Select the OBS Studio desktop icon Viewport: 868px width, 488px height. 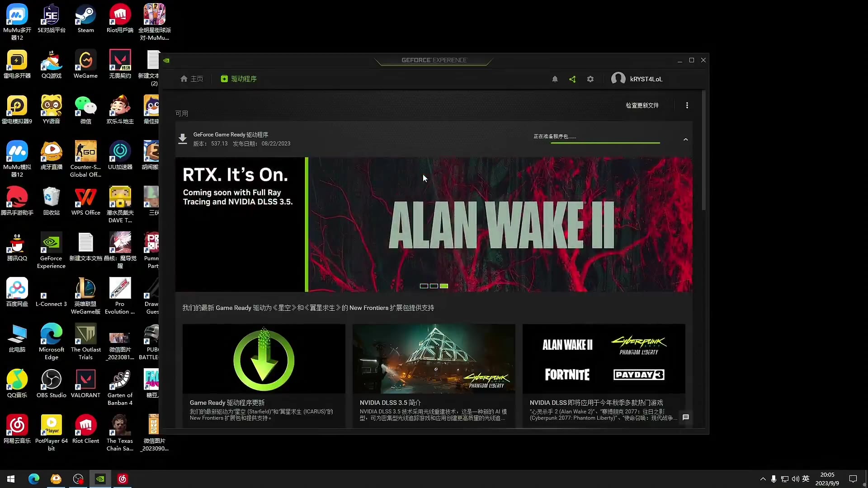point(51,384)
